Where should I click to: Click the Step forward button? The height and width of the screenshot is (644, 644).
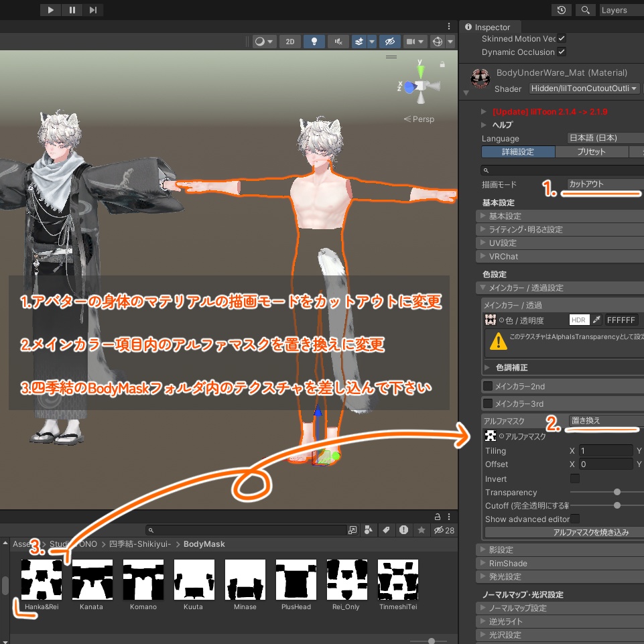click(93, 10)
